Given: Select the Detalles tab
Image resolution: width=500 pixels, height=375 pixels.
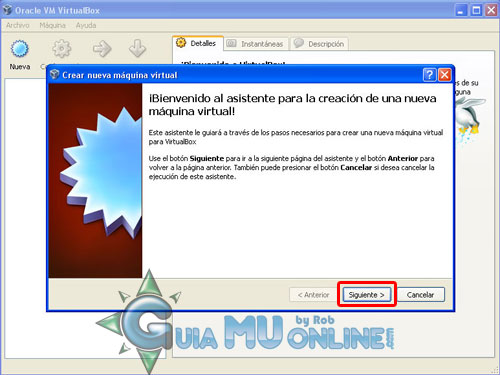Looking at the screenshot, I should coord(198,43).
